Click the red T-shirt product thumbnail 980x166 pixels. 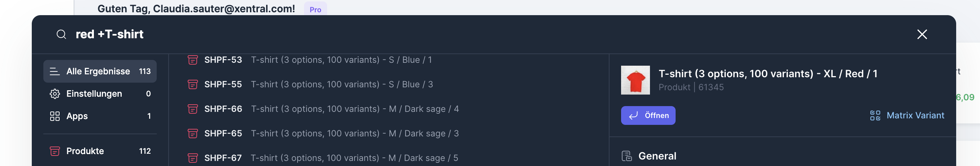tap(635, 80)
